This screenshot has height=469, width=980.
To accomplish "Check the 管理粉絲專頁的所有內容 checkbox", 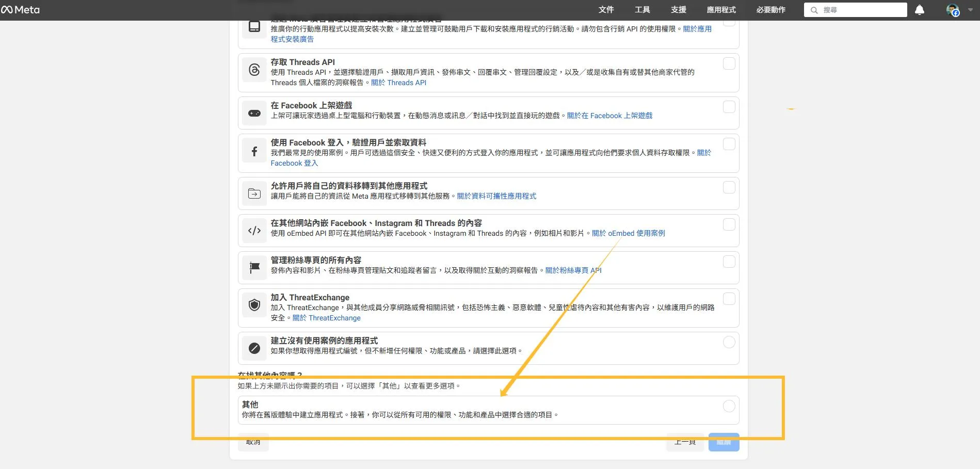I will coord(729,262).
